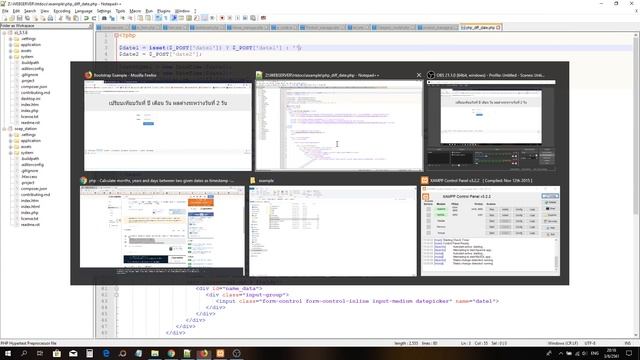This screenshot has width=640, height=360.
Task: Switch to the Bootstrap Example Firefox window thumbnail
Action: pyautogui.click(x=168, y=125)
